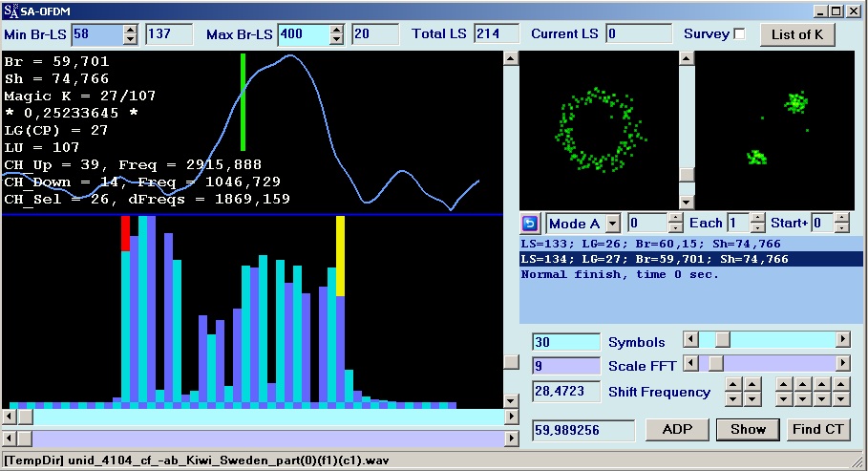Click the field showing 137
868x471 pixels.
pos(169,34)
